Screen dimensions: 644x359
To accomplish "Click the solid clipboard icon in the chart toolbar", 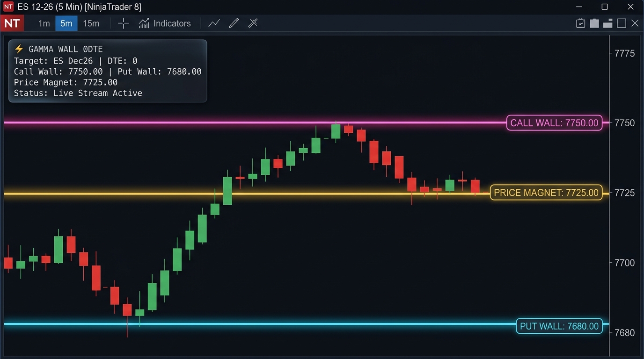I will coord(594,23).
